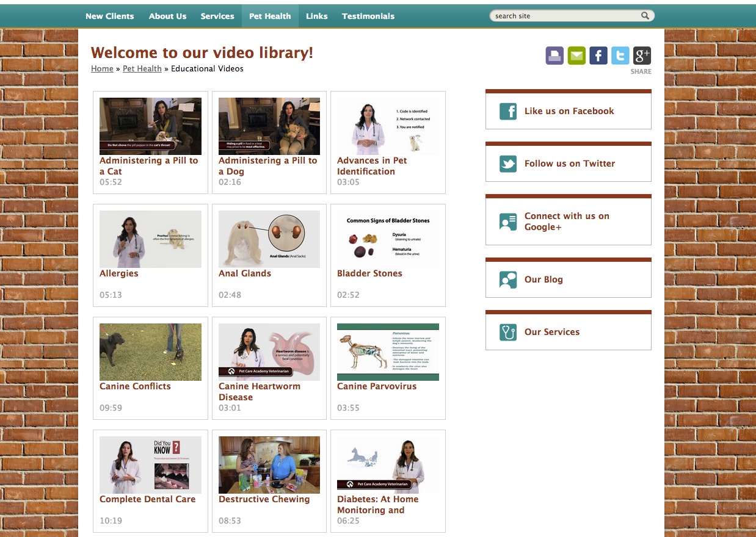Click the Canine Conflicts title link
Viewport: 756px width, 537px height.
[135, 386]
